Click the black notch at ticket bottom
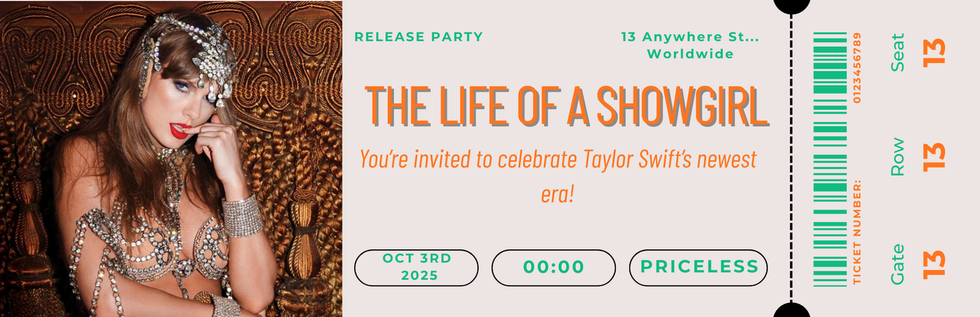This screenshot has width=980, height=317. click(791, 311)
